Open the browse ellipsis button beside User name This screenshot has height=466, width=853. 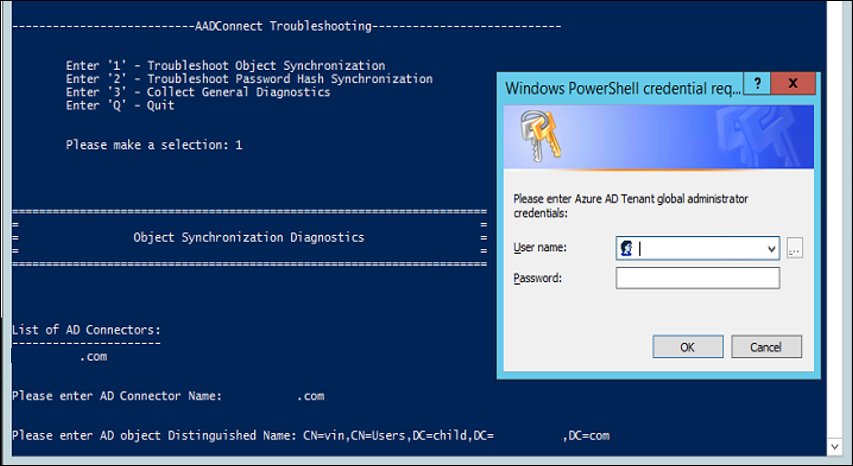pyautogui.click(x=794, y=248)
